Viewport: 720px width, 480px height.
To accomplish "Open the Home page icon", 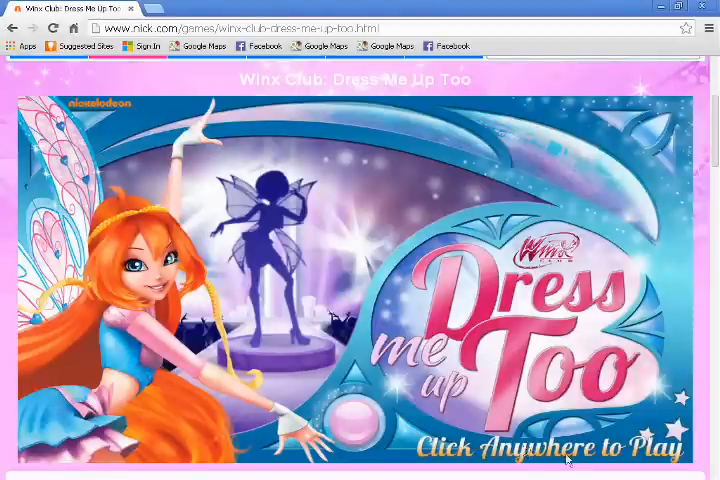I will coord(73,28).
